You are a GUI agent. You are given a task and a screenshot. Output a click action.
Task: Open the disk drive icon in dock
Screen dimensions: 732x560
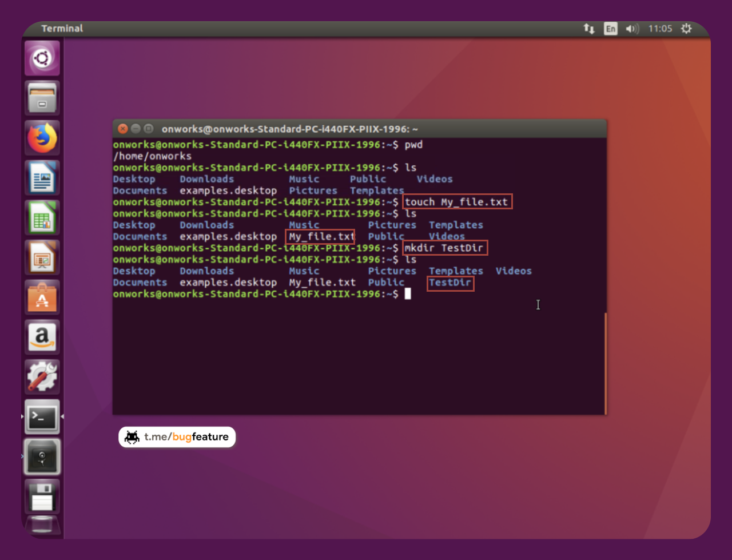[42, 457]
